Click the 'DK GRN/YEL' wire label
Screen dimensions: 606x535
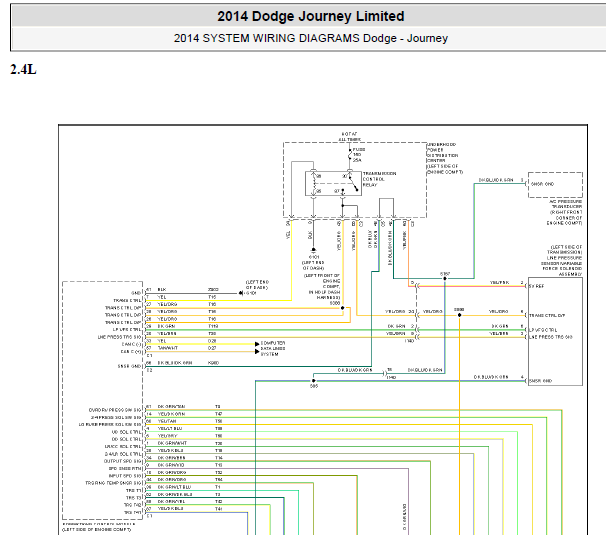pos(171,501)
